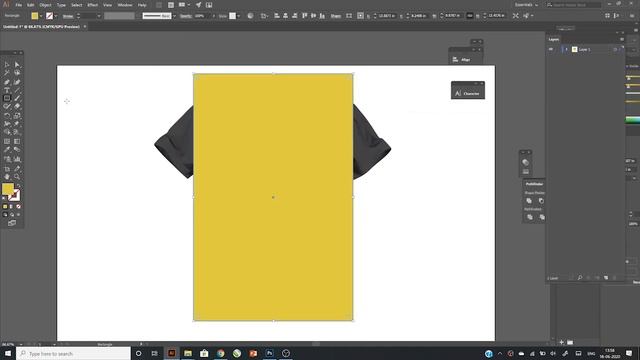The height and width of the screenshot is (360, 640).
Task: Choose the Paintbrush tool
Action: [x=17, y=98]
